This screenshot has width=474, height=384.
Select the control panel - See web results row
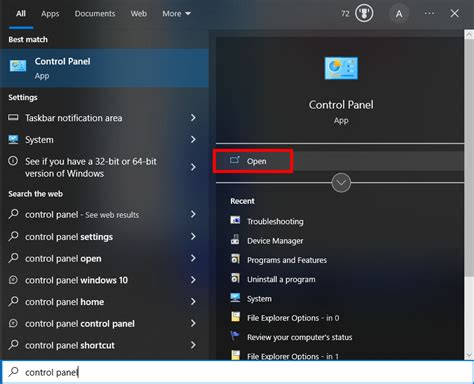[104, 214]
